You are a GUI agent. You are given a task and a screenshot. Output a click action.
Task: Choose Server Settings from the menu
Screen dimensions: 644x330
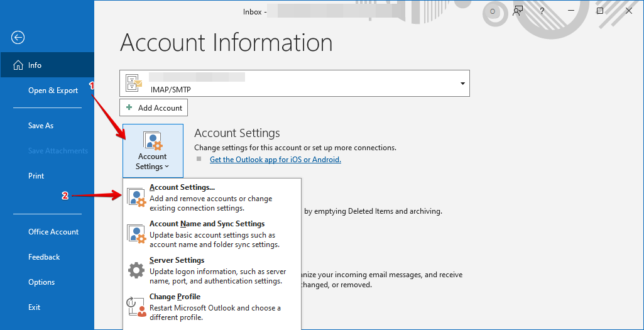coord(212,270)
